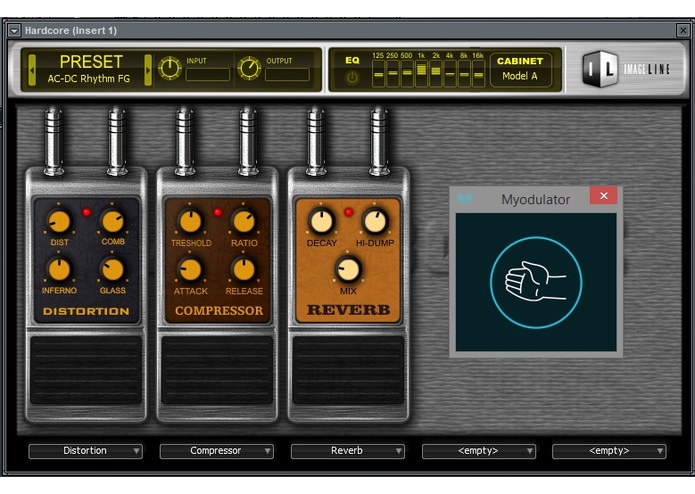Click the TRESHOLD knob on Compressor pedal

click(191, 222)
